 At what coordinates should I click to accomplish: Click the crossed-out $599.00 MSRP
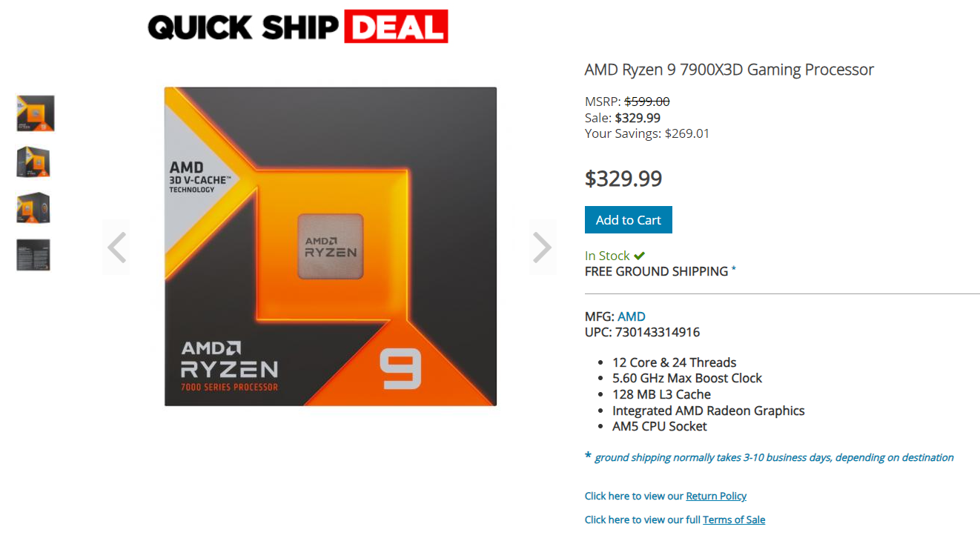(646, 102)
